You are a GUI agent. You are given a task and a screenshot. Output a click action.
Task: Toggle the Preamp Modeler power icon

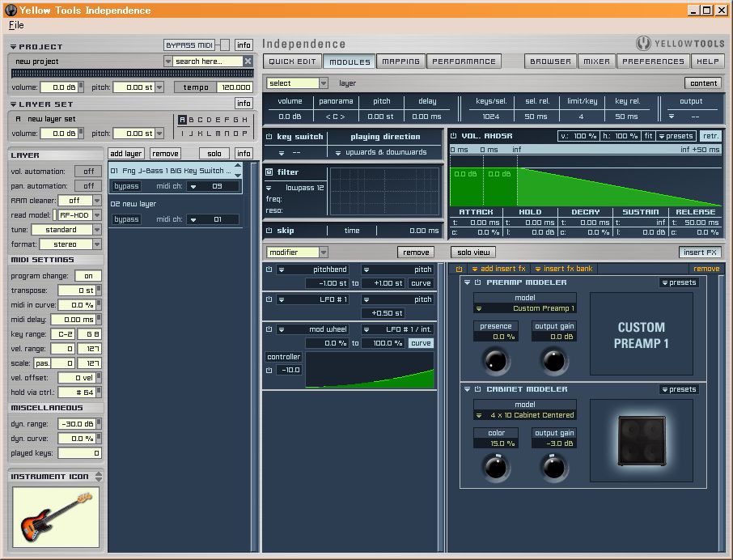(478, 282)
